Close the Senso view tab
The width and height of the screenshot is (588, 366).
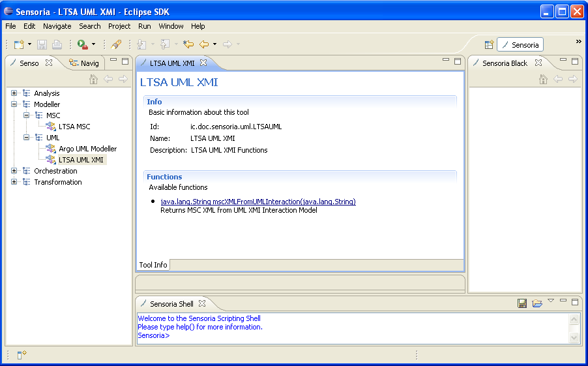click(x=49, y=63)
